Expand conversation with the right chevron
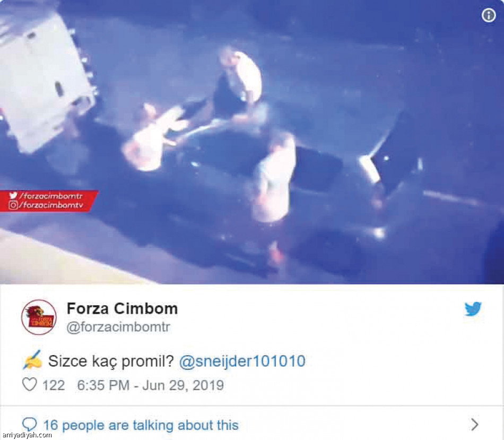 coord(475,425)
